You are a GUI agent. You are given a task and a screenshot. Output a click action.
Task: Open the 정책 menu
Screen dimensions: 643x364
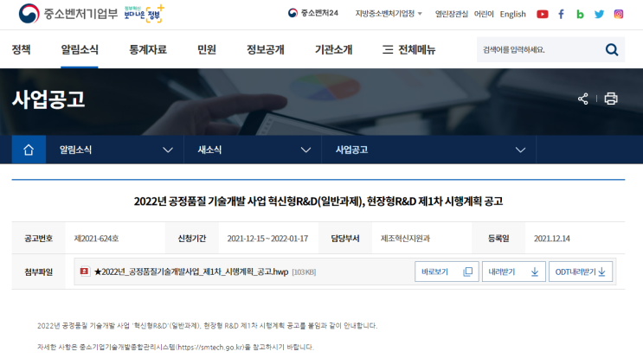point(21,49)
